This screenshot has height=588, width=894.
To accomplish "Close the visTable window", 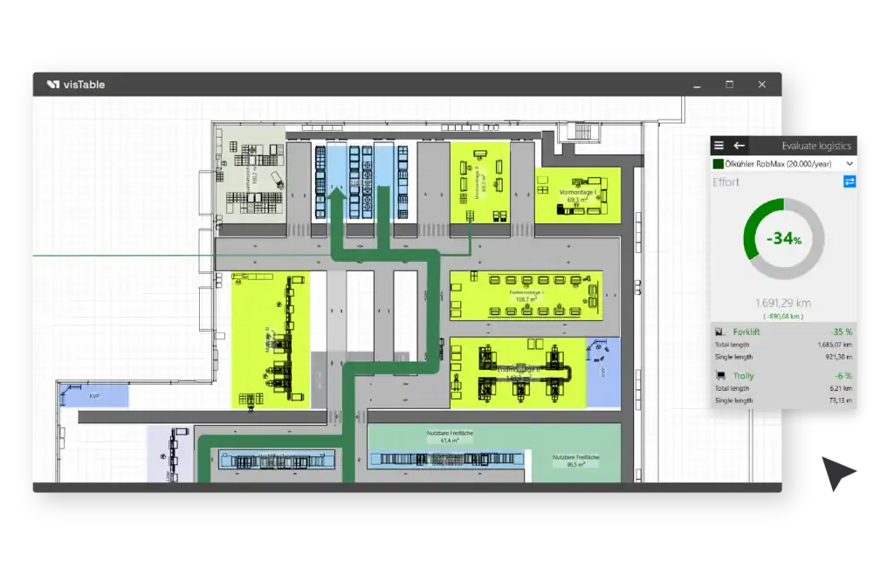I will tap(761, 85).
